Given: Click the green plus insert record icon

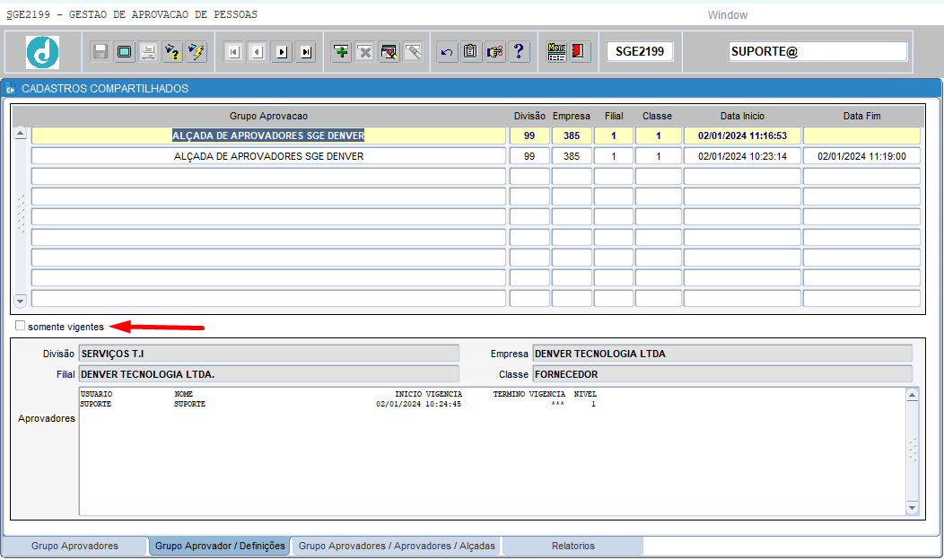Looking at the screenshot, I should pos(341,52).
